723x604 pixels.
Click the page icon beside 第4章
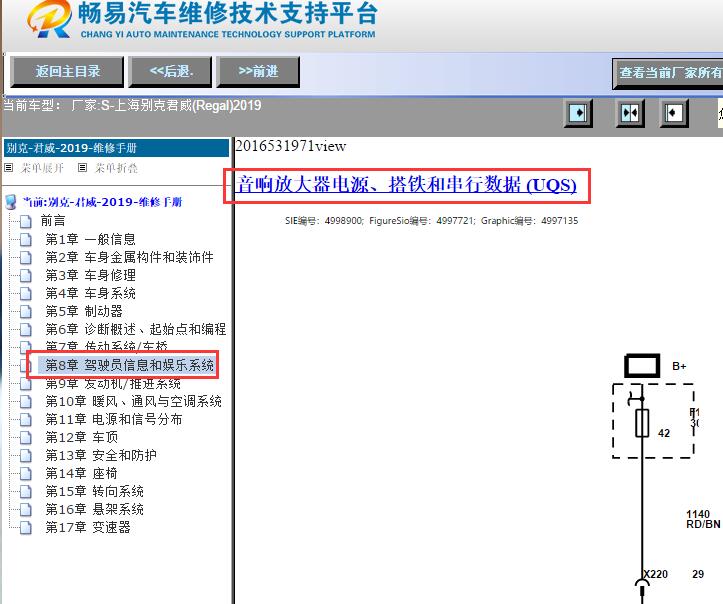coord(26,294)
